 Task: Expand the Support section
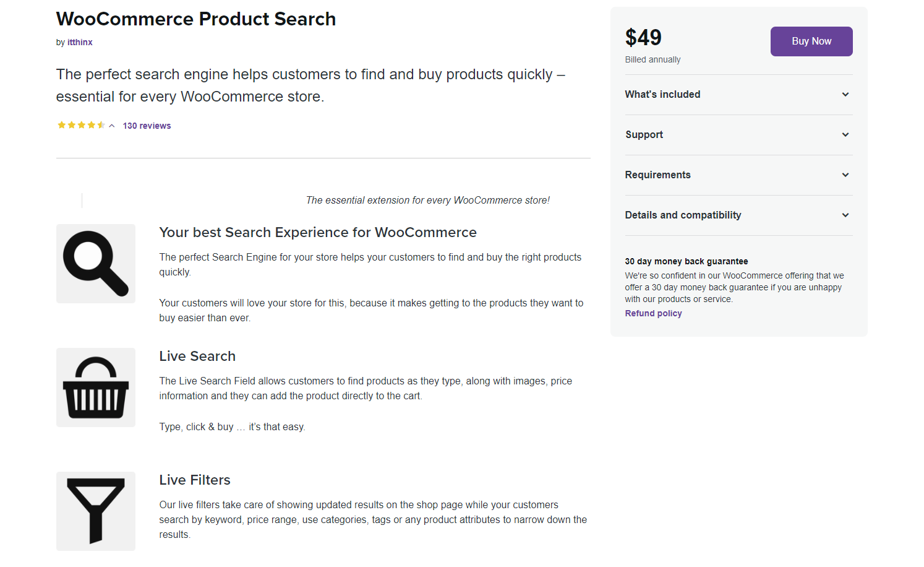point(644,135)
